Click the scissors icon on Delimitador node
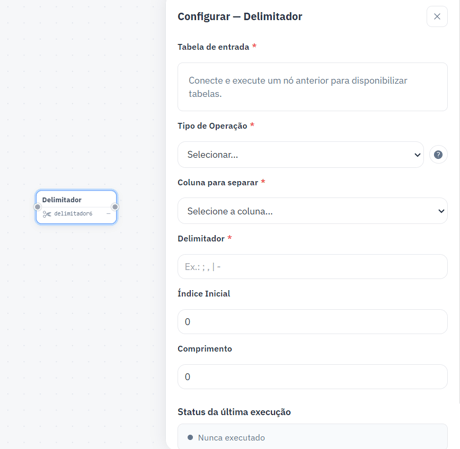 point(47,214)
